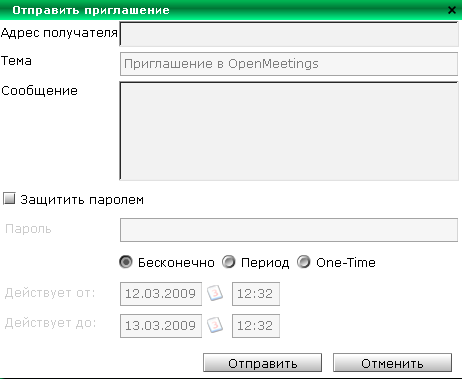The width and height of the screenshot is (462, 379).
Task: Click the Отправить button
Action: point(262,363)
